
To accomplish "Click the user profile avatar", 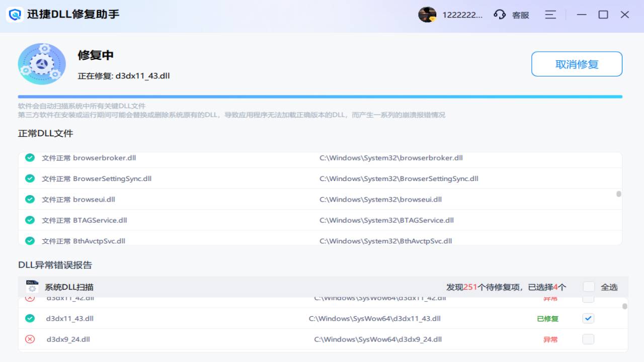I will click(427, 15).
